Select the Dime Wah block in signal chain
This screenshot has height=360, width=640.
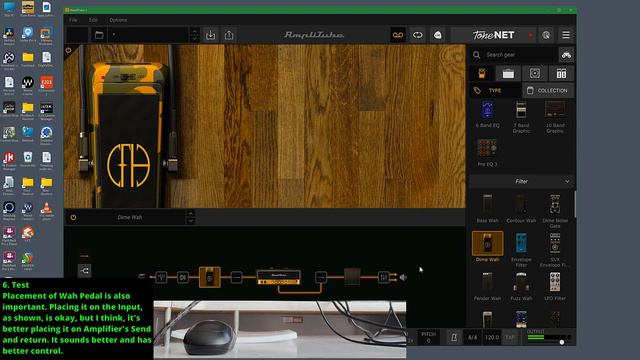pos(210,277)
